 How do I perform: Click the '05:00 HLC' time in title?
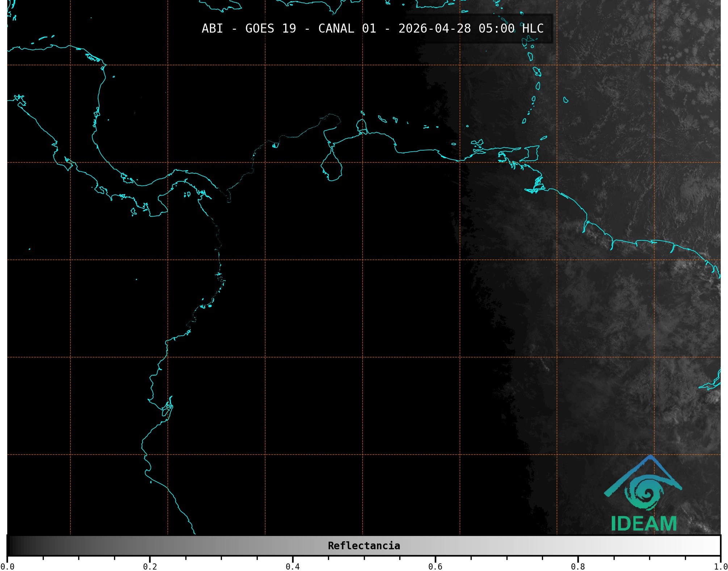tap(511, 29)
